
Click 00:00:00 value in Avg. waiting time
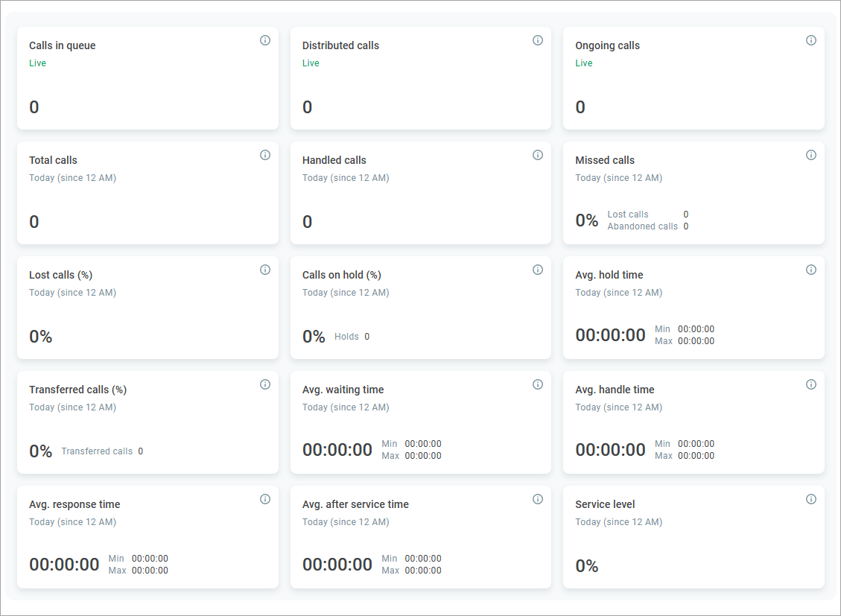337,450
